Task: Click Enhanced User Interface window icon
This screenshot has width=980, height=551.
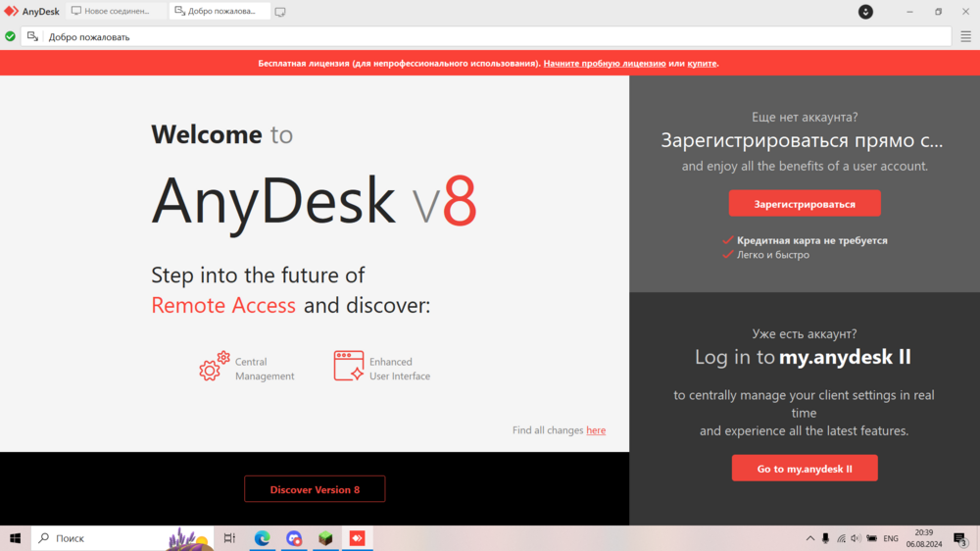Action: (x=349, y=366)
